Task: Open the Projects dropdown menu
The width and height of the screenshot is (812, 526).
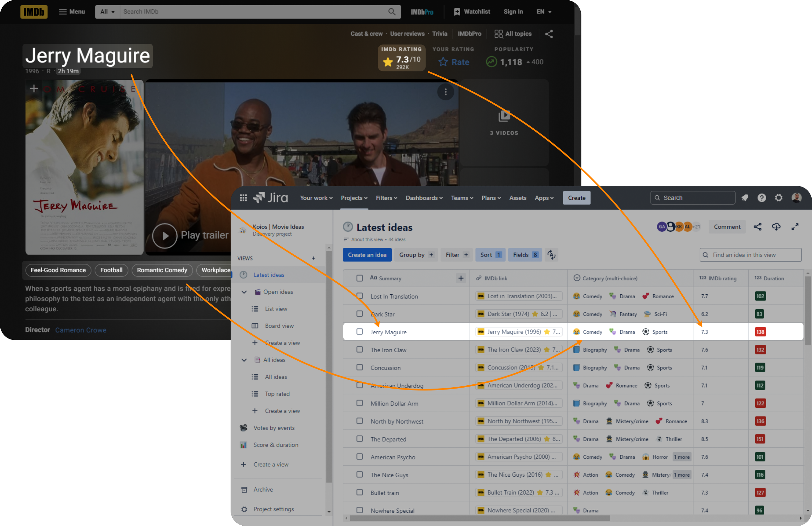Action: point(354,198)
